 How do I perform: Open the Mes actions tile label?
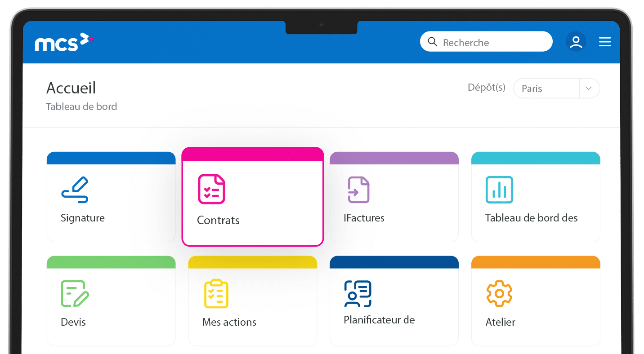(x=229, y=322)
